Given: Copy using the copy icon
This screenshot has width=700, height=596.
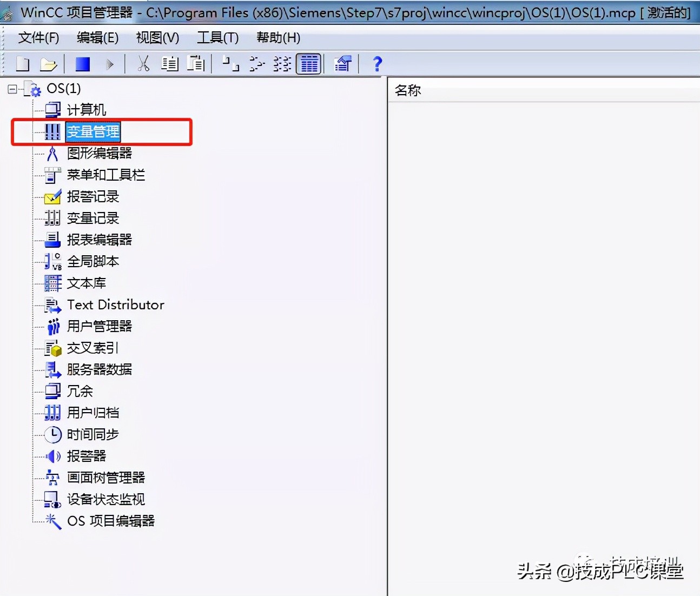Looking at the screenshot, I should pyautogui.click(x=169, y=63).
